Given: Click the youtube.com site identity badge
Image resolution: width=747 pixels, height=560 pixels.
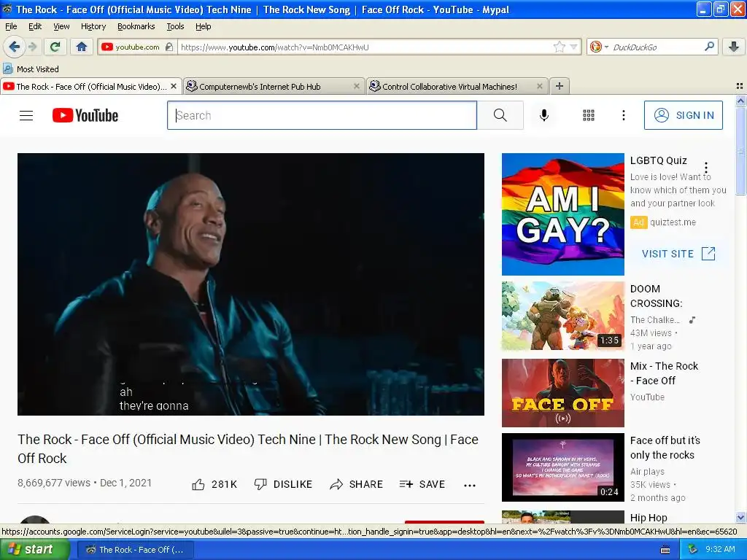Looking at the screenshot, I should 136,47.
